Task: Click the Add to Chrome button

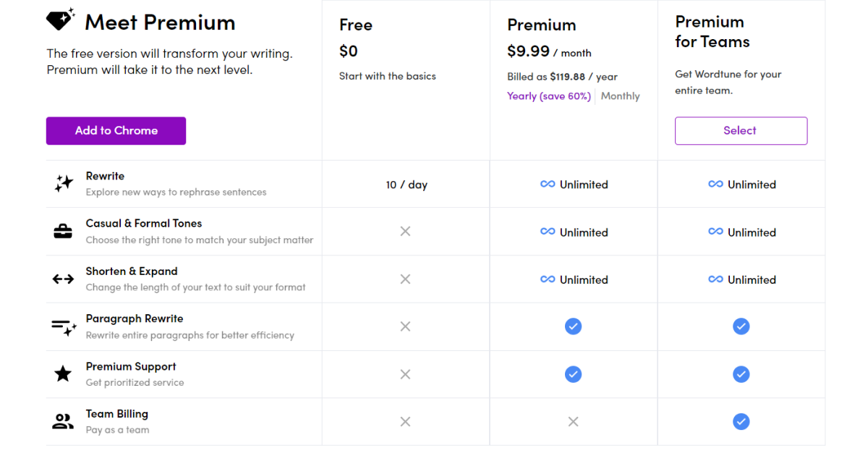Action: (116, 130)
